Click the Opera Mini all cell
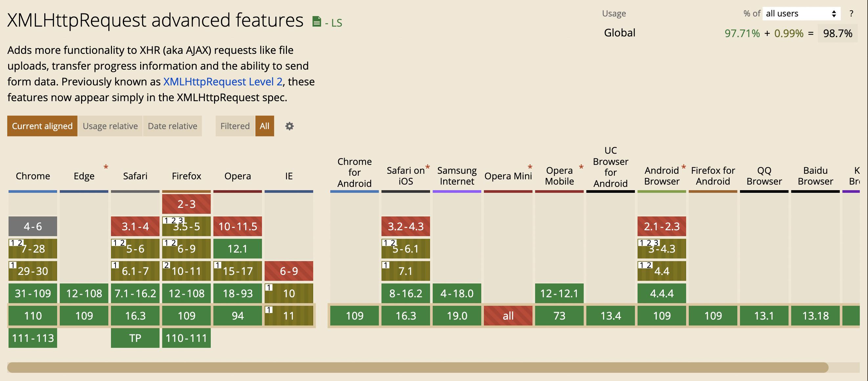This screenshot has width=868, height=381. (x=508, y=316)
